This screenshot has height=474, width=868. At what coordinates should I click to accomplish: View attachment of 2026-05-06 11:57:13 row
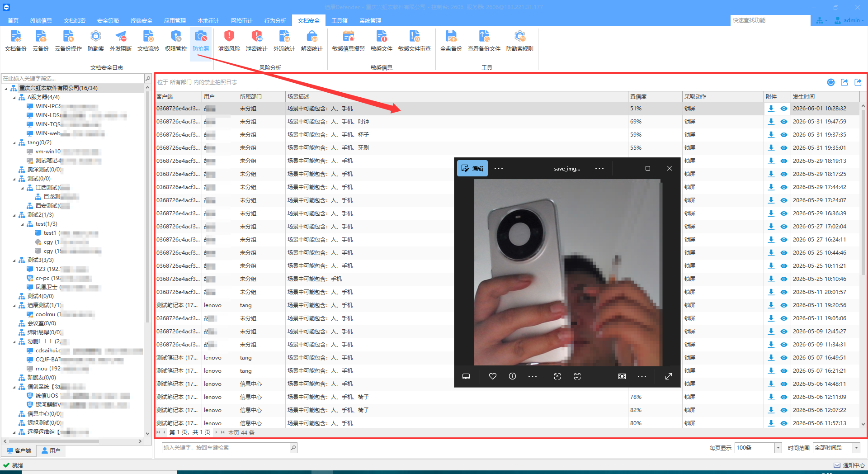tap(784, 423)
